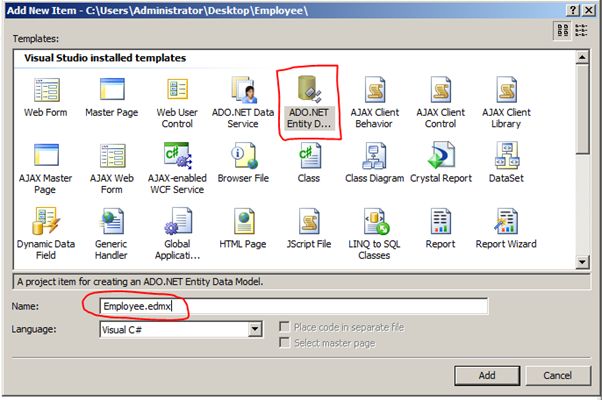Click the ADO.NET Entity Data Model description text
The height and width of the screenshot is (400, 602).
coord(140,281)
